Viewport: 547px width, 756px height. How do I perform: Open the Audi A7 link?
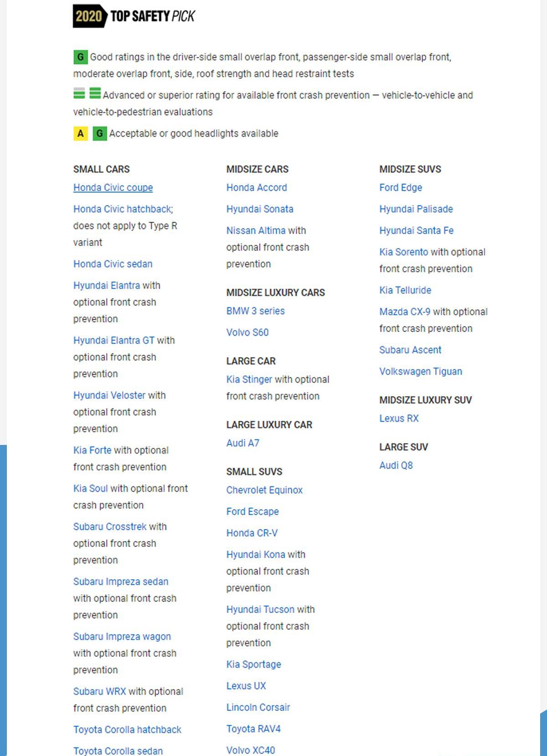(243, 443)
